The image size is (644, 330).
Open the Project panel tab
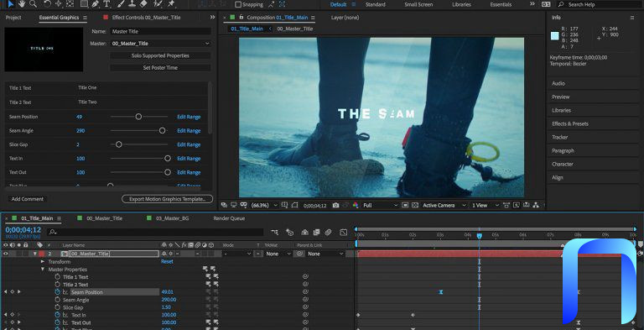(13, 18)
